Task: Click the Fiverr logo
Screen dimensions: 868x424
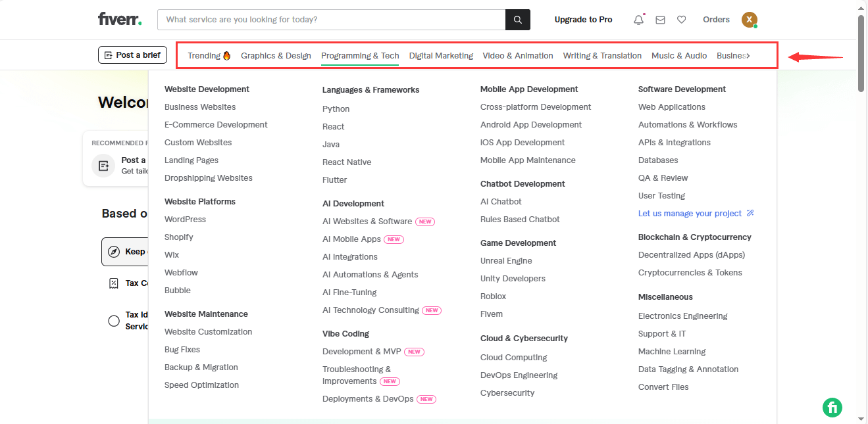Action: (x=120, y=19)
